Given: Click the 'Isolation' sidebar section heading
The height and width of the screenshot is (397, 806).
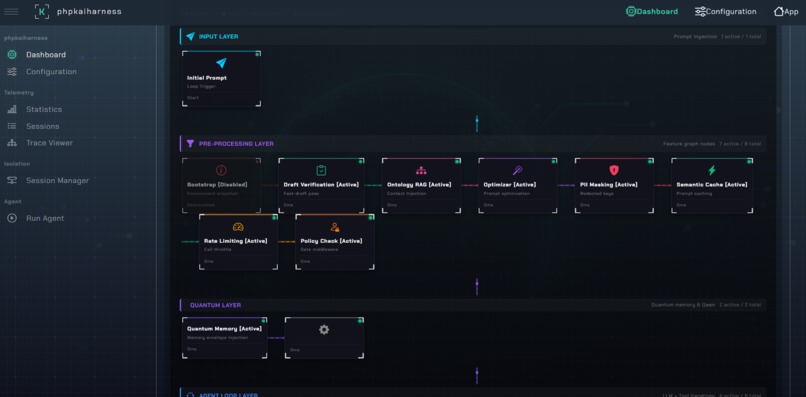Looking at the screenshot, I should click(17, 164).
